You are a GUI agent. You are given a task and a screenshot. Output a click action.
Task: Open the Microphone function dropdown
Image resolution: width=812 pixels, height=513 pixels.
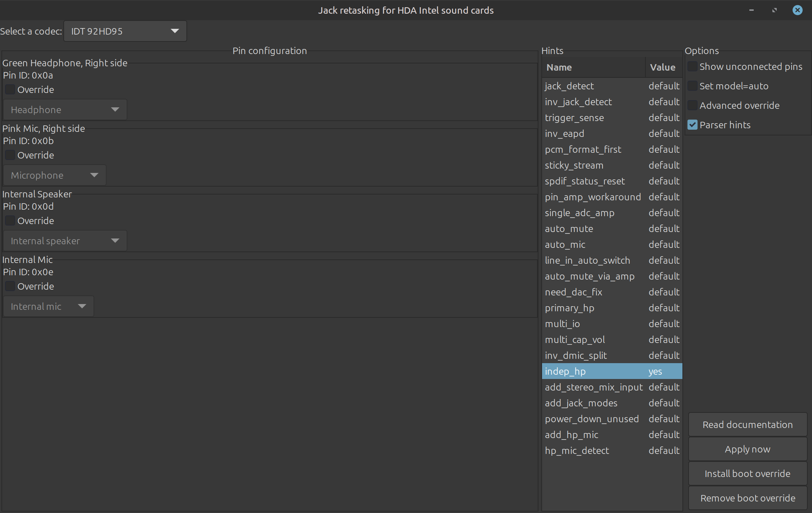click(54, 175)
